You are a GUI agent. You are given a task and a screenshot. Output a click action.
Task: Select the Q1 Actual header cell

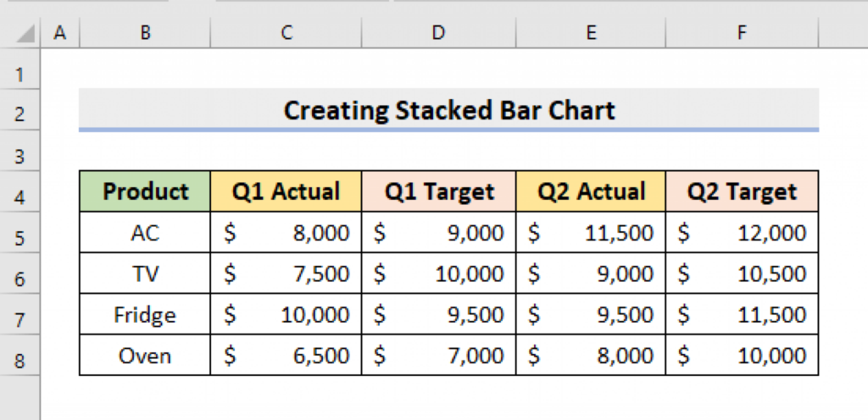pyautogui.click(x=287, y=191)
